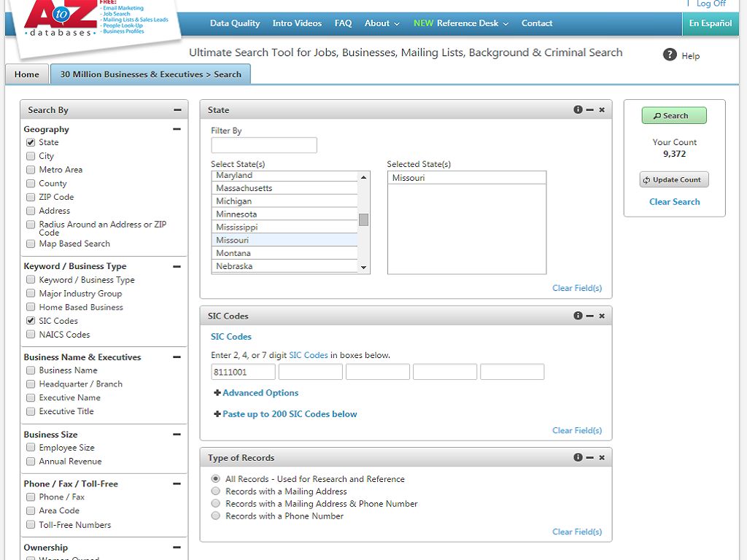Tick the County checkbox
The image size is (747, 560).
31,183
